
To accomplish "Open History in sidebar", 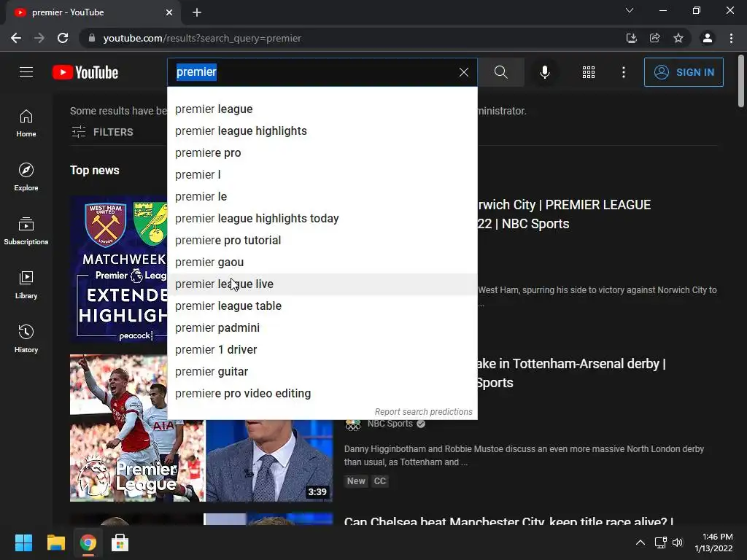I will pyautogui.click(x=26, y=338).
